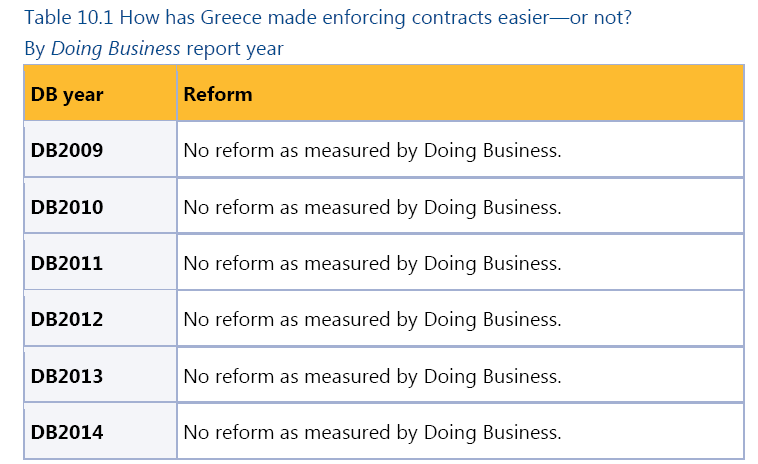Select the 'Reform' column header

(218, 94)
